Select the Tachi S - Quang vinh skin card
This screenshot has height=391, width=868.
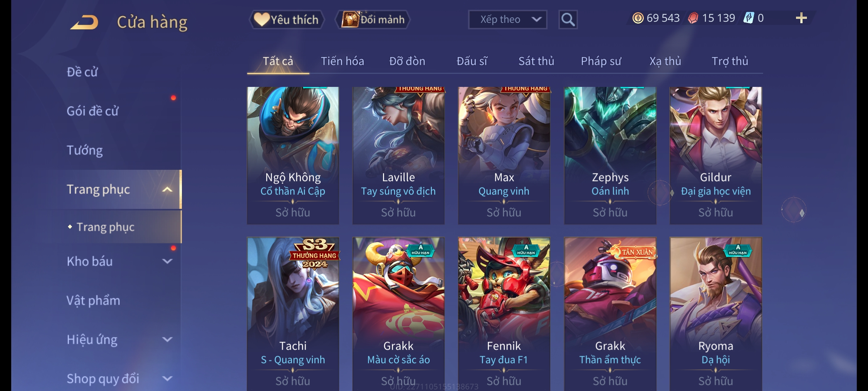click(293, 314)
